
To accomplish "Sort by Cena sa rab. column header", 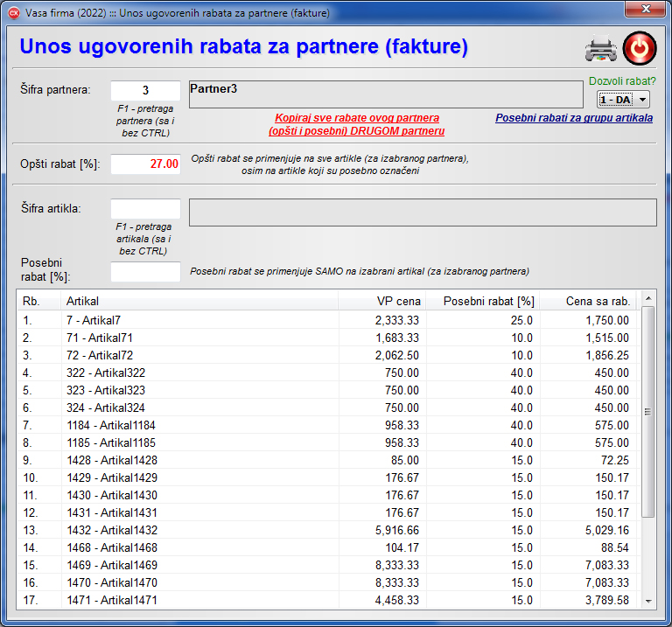I will pos(588,301).
